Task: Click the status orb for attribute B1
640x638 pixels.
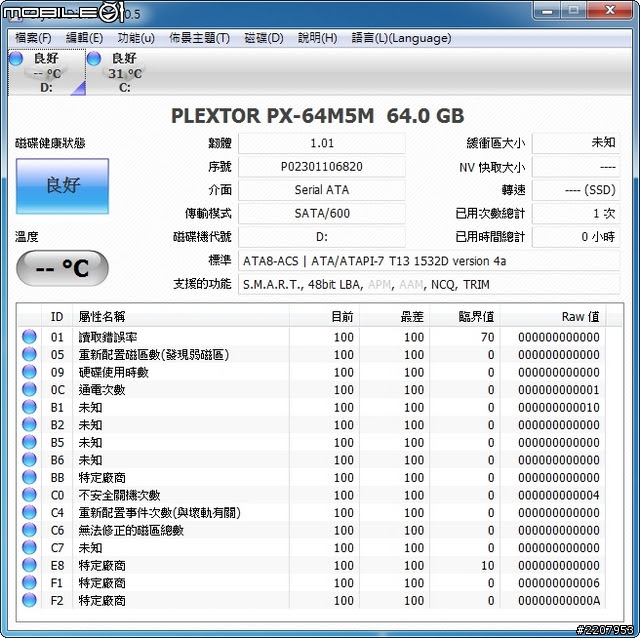Action: 29,407
